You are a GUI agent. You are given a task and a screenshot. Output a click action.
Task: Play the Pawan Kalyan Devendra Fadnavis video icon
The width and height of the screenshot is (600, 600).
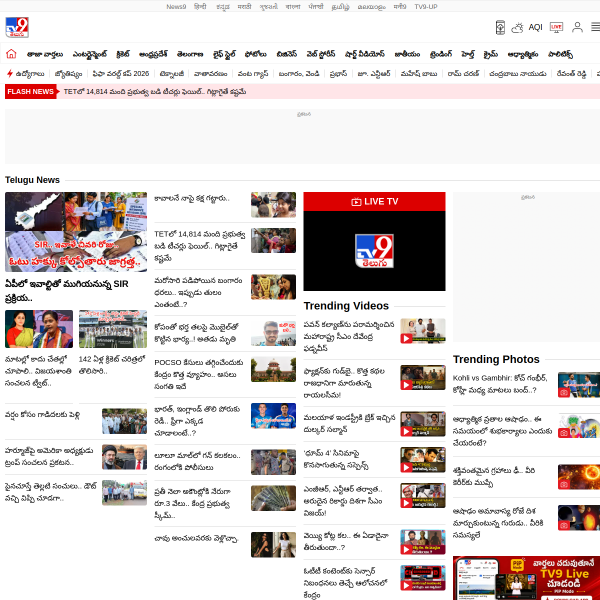(x=406, y=339)
